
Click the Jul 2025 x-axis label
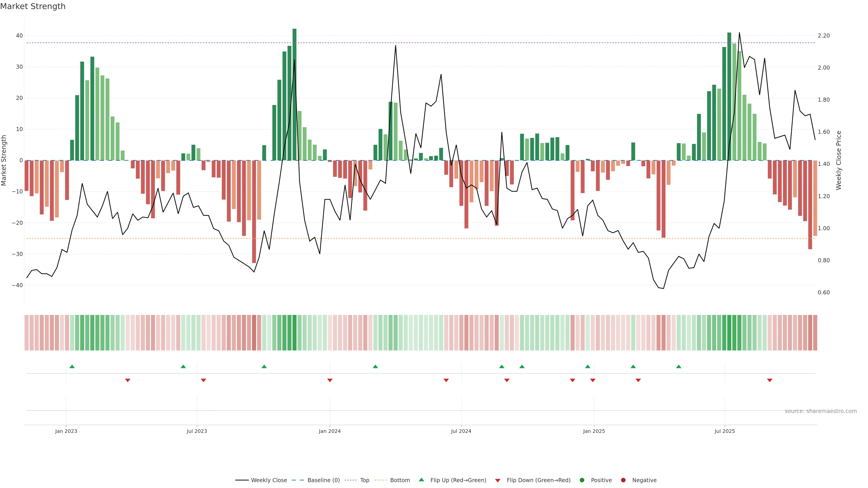tap(724, 431)
